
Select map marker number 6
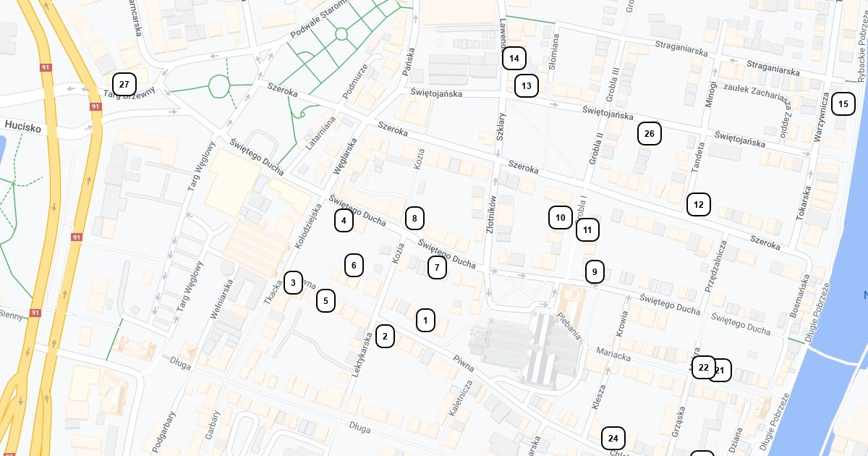point(354,266)
